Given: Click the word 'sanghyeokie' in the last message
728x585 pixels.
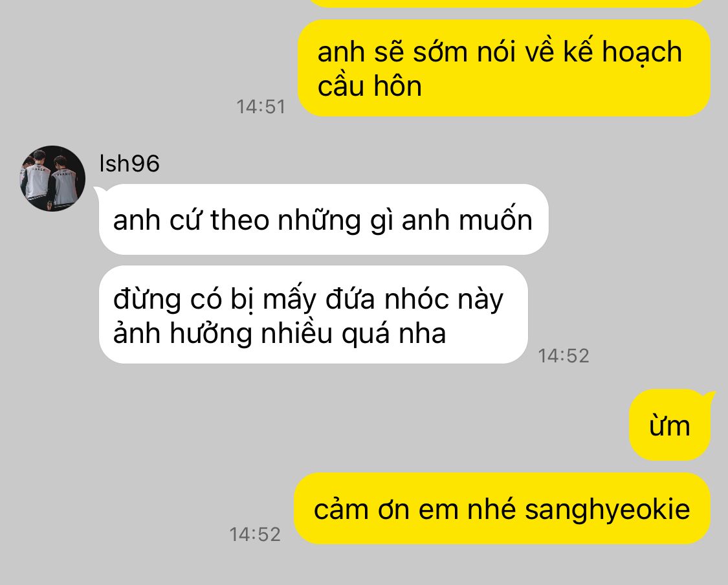Looking at the screenshot, I should coord(607,509).
